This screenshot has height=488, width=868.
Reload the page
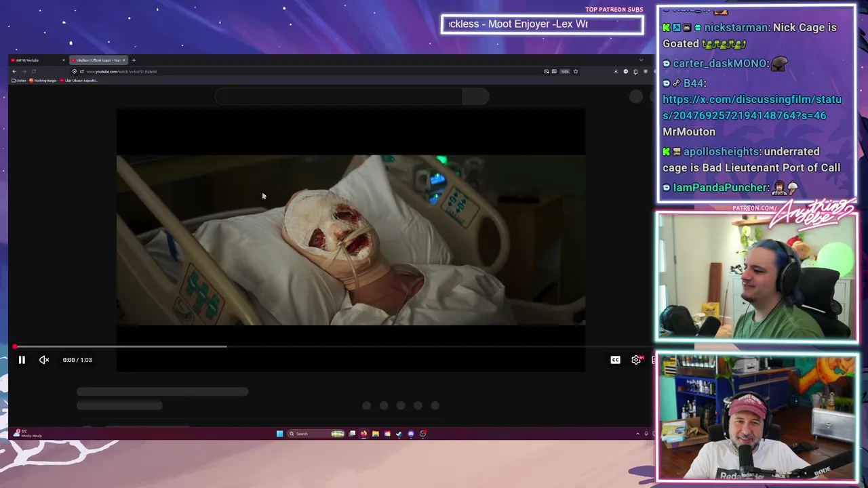(34, 71)
